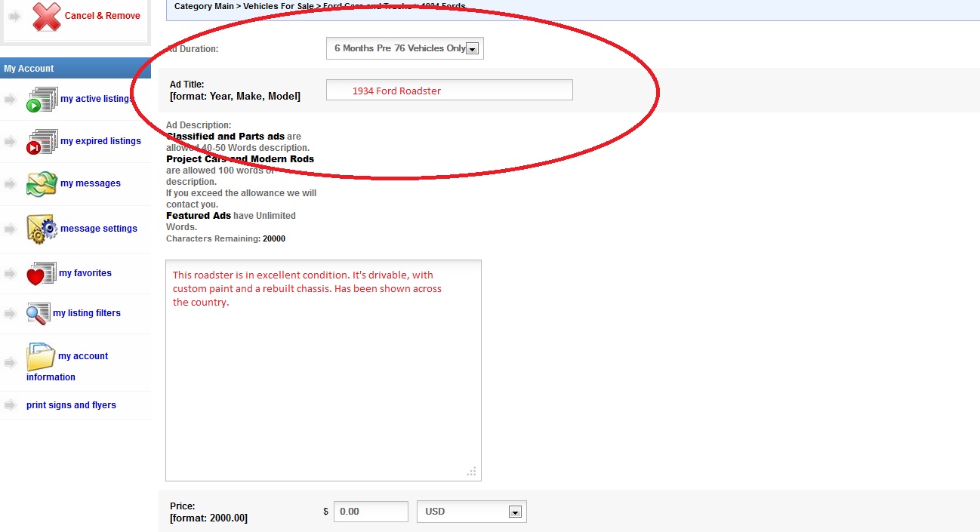
Task: Click the Ad Title input field
Action: tap(449, 91)
